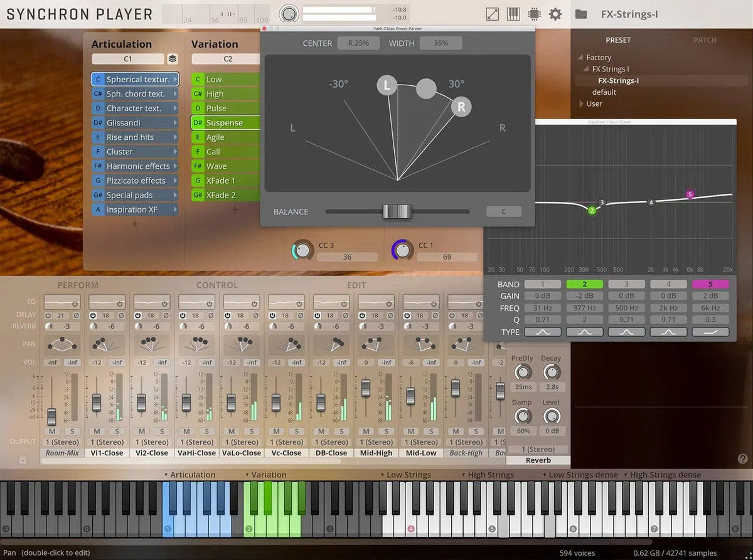
Task: Collapse the Factory preset tree
Action: coord(580,56)
